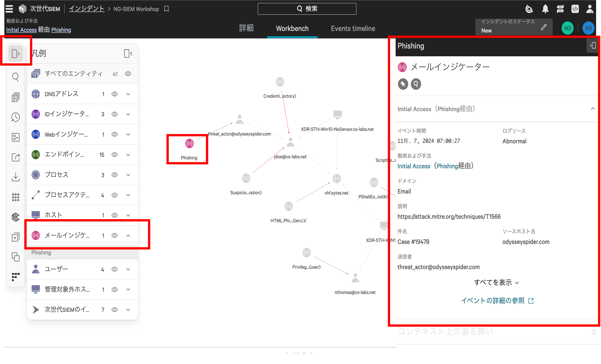Toggle the legend panel sidebar button
The image size is (601, 364).
tap(16, 53)
